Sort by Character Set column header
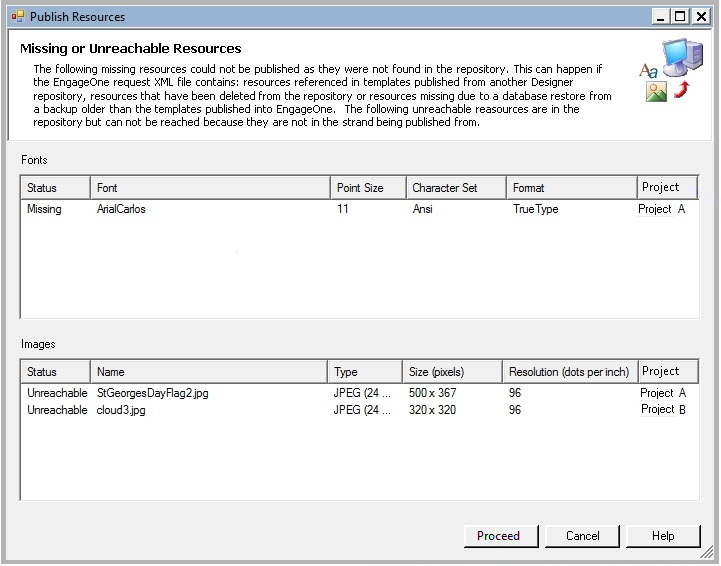Screen dimensions: 721x566 [x=455, y=188]
